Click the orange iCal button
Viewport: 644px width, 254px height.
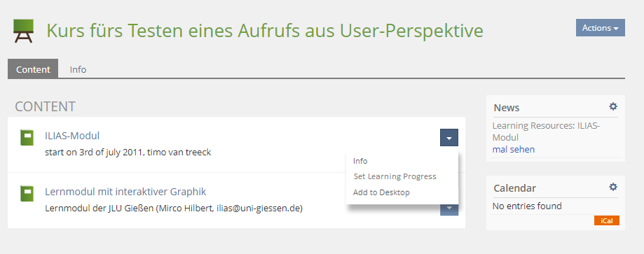(x=607, y=220)
